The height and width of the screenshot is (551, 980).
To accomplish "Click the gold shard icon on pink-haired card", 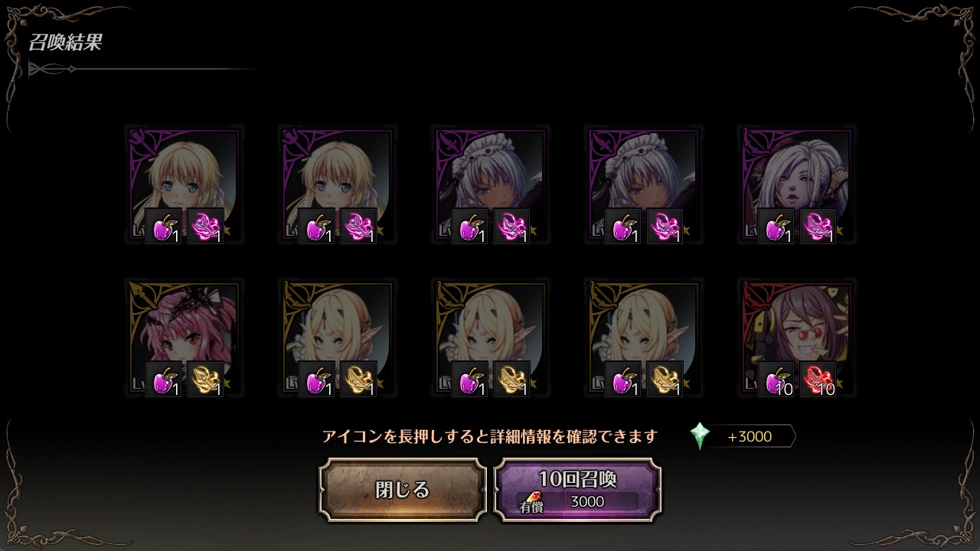I will pyautogui.click(x=206, y=380).
